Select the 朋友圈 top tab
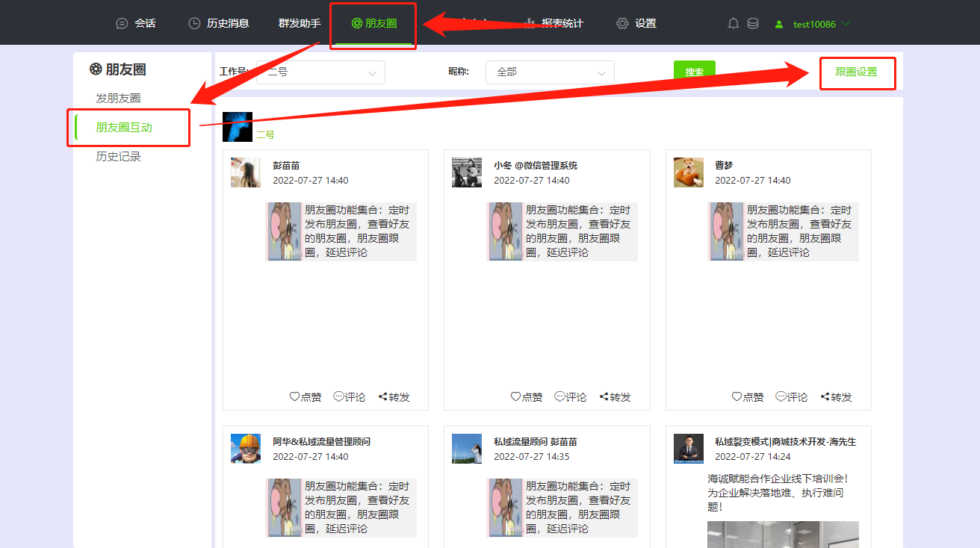The width and height of the screenshot is (980, 548). pos(373,23)
